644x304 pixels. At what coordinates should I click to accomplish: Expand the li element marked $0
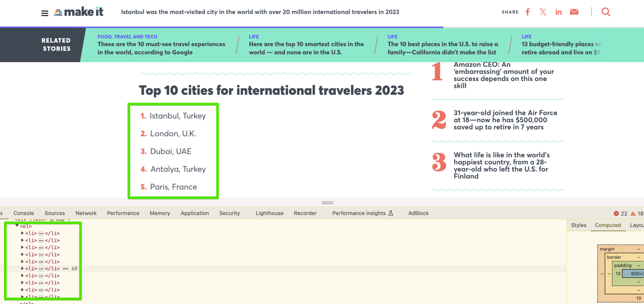(22, 268)
